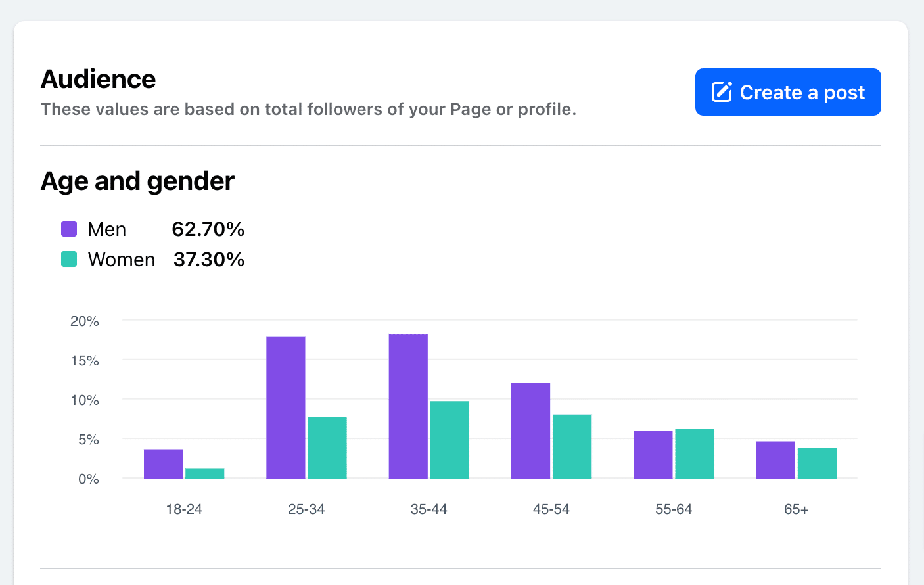924x585 pixels.
Task: Click the 65+ age group label
Action: [795, 509]
